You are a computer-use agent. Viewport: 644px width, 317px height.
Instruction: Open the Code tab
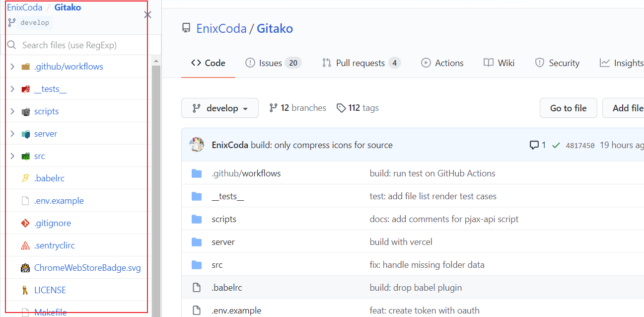[209, 63]
